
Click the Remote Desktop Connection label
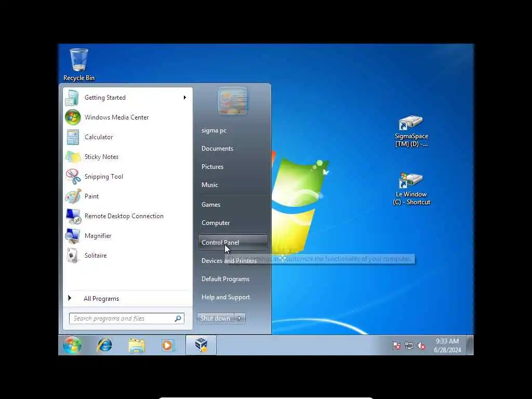click(x=124, y=216)
